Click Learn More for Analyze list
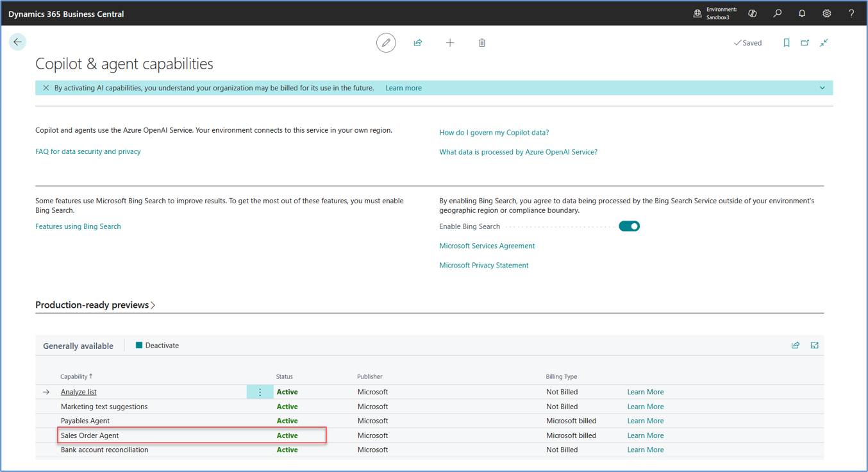The width and height of the screenshot is (868, 472). click(x=646, y=392)
